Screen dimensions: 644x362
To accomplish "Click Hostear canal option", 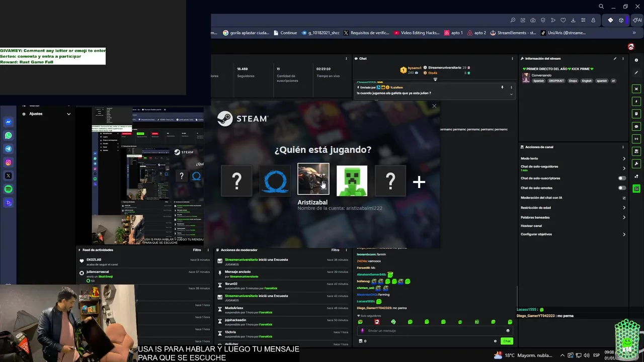I will pos(531,226).
